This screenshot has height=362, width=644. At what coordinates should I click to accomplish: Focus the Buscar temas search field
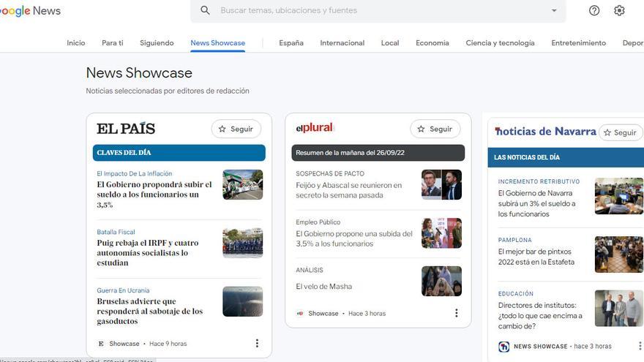pyautogui.click(x=378, y=10)
